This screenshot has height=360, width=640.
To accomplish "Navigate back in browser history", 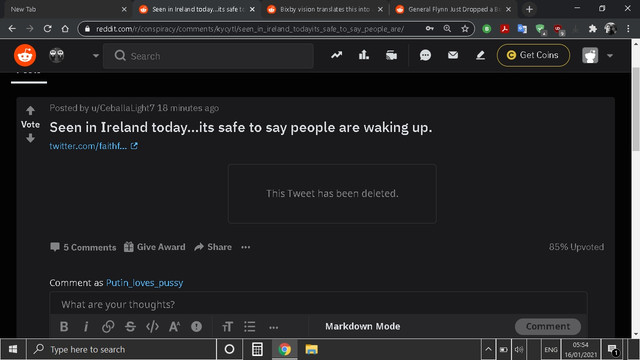I will pyautogui.click(x=12, y=29).
